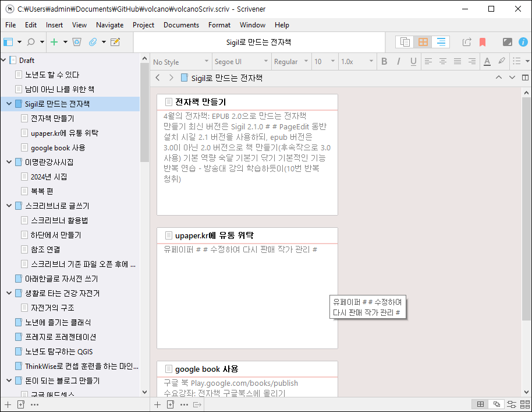Viewport: 532px width, 412px height.
Task: Go to next document arrow
Action: click(x=512, y=78)
